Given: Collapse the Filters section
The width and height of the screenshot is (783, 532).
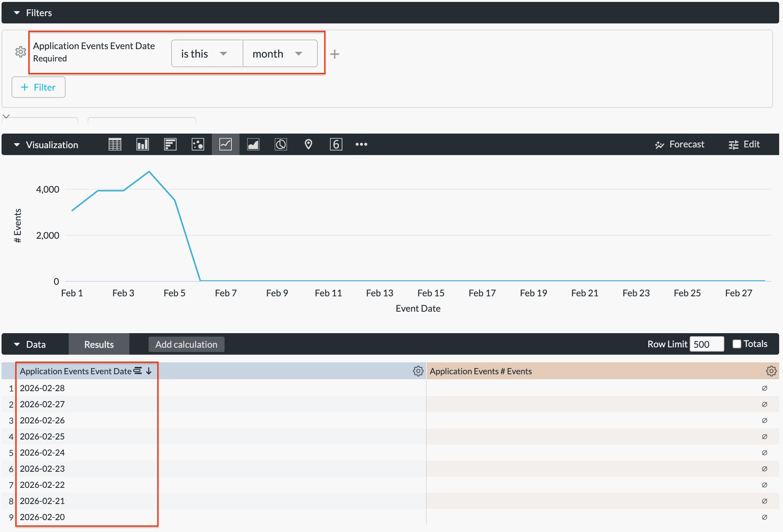Looking at the screenshot, I should [17, 13].
